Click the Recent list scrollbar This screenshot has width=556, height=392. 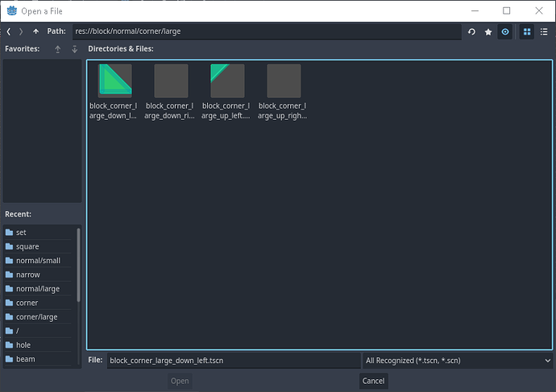point(78,265)
